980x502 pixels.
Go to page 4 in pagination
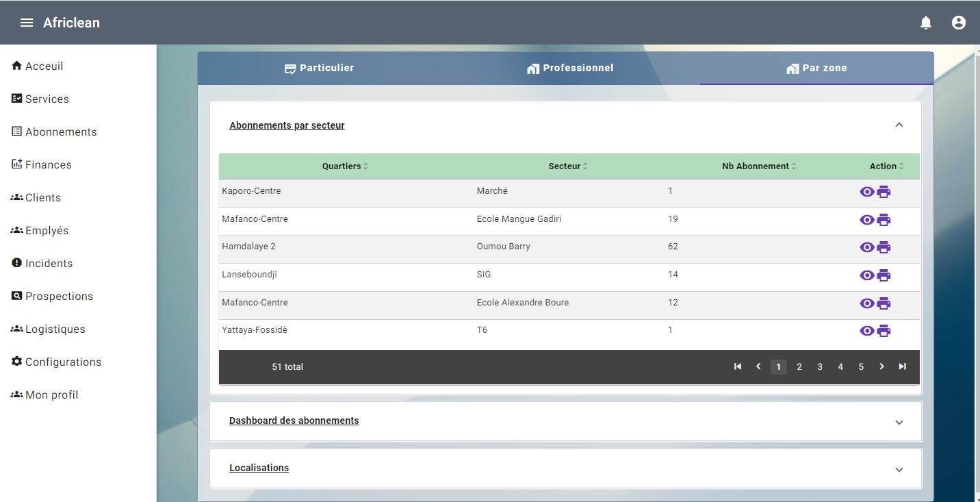click(840, 367)
